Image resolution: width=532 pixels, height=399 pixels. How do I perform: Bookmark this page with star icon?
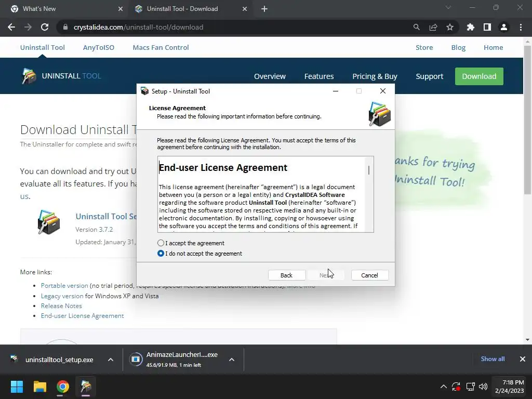click(450, 27)
